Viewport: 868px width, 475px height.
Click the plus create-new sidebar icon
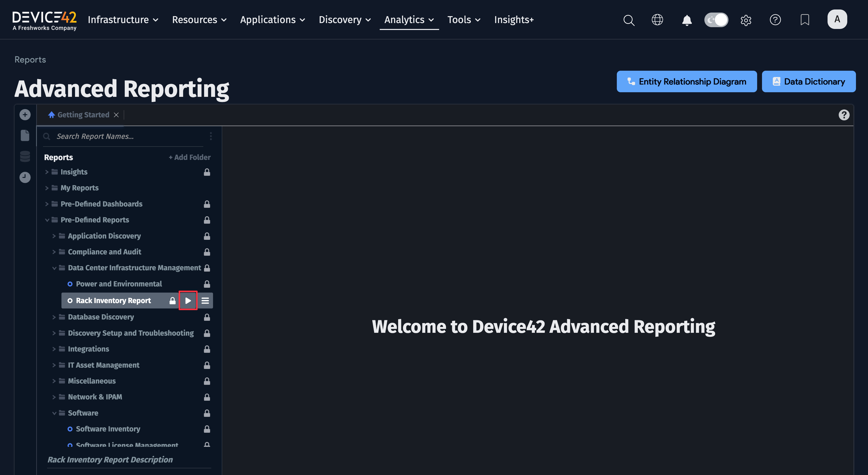coord(25,115)
